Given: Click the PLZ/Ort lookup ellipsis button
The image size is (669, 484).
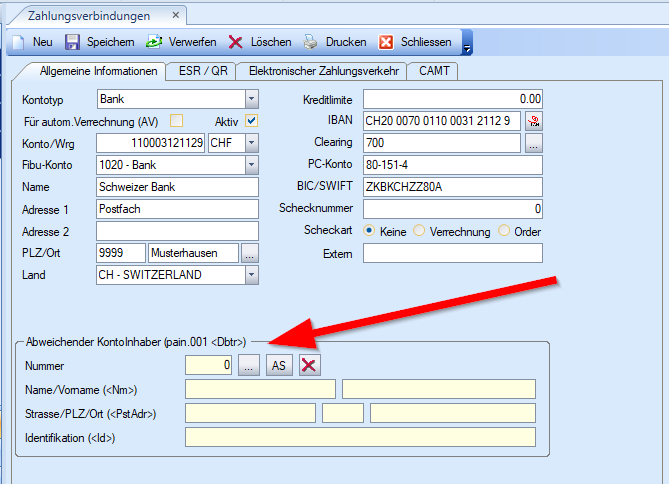Looking at the screenshot, I should click(x=250, y=254).
